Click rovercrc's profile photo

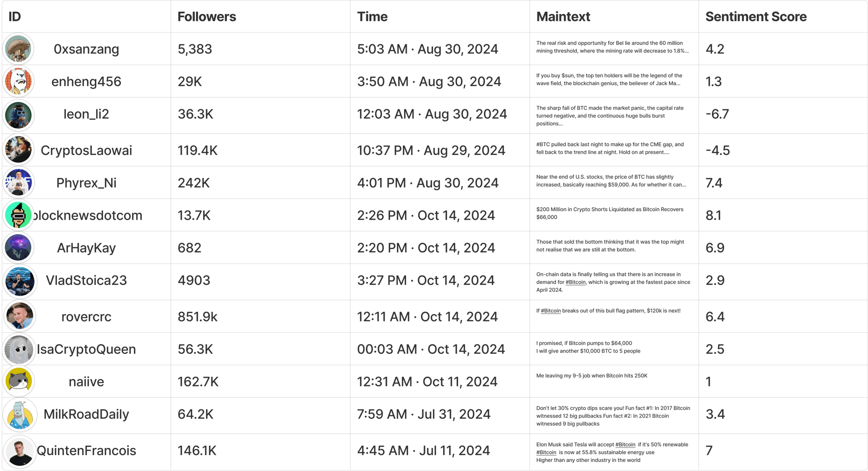point(19,316)
